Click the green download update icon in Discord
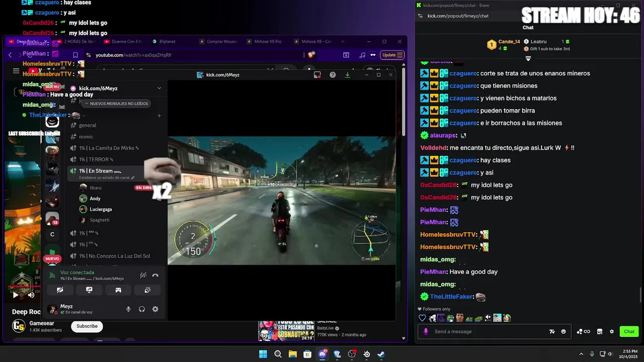Image resolution: width=644 pixels, height=362 pixels. (x=347, y=75)
